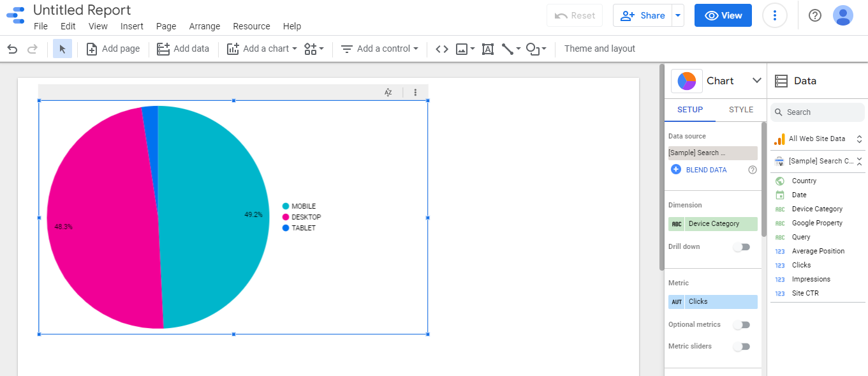Viewport: 868px width, 376px height.
Task: Click Add page
Action: pyautogui.click(x=113, y=49)
